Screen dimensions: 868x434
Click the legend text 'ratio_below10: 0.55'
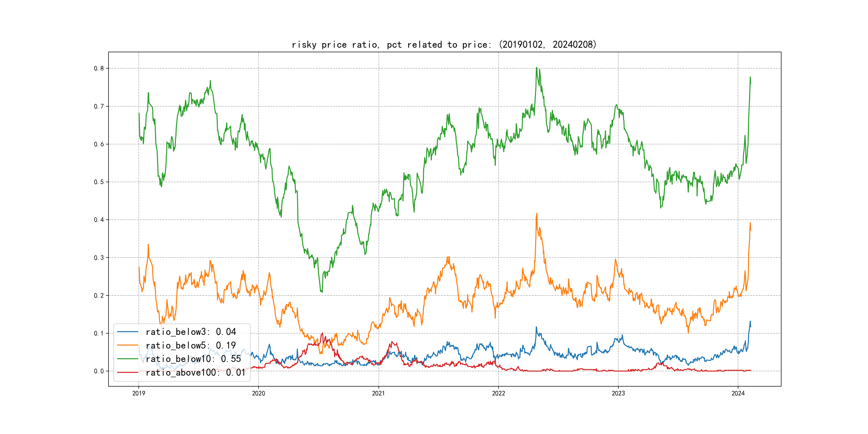193,359
